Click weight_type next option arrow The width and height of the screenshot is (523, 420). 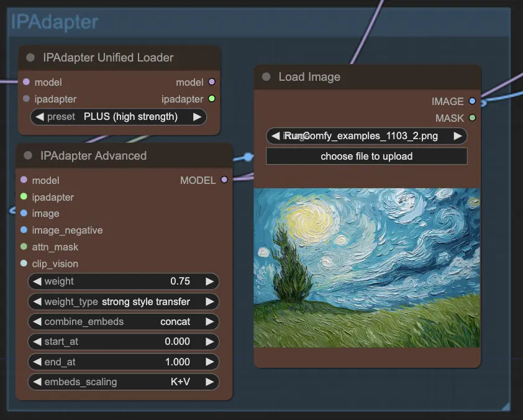[210, 301]
